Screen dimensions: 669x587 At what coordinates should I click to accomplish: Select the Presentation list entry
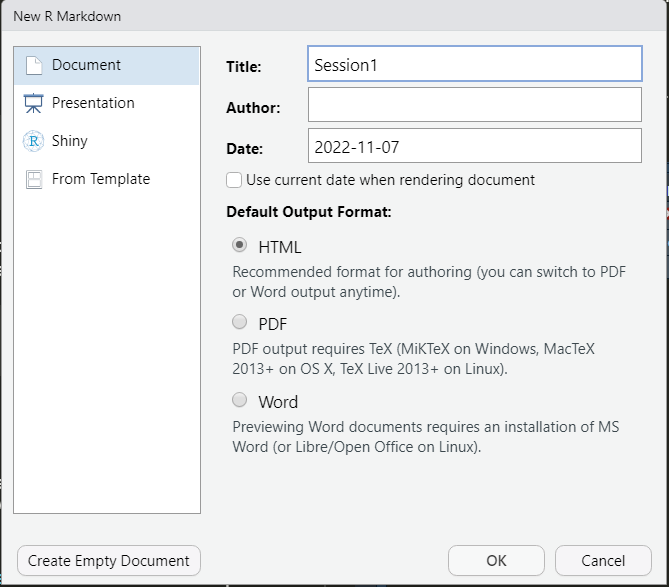(107, 103)
